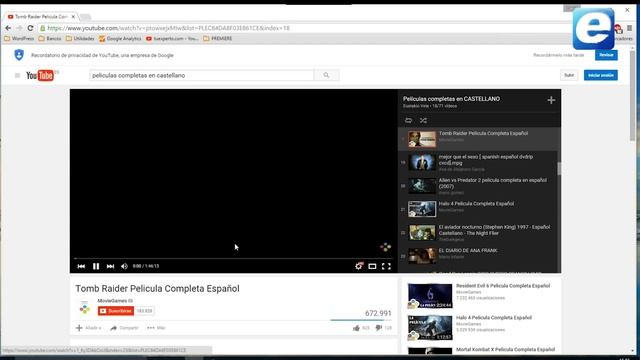Switch to theater mode
The width and height of the screenshot is (640, 360).
pyautogui.click(x=372, y=267)
